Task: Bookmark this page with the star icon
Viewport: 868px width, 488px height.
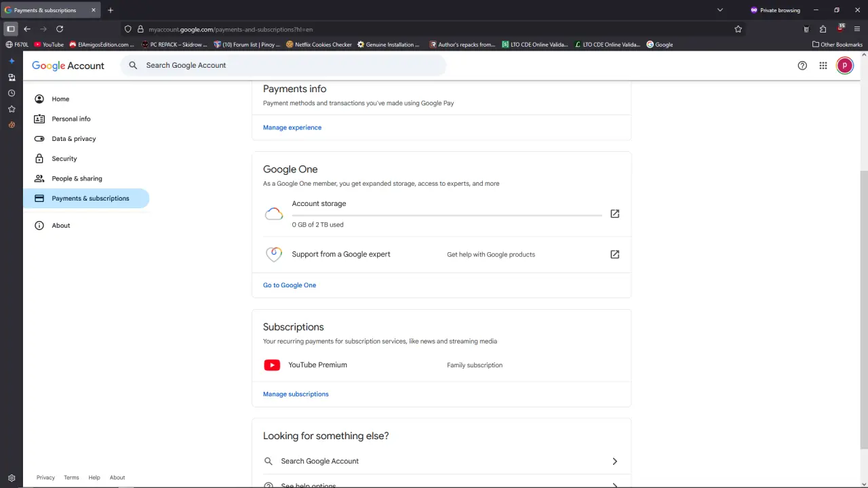Action: coord(738,29)
